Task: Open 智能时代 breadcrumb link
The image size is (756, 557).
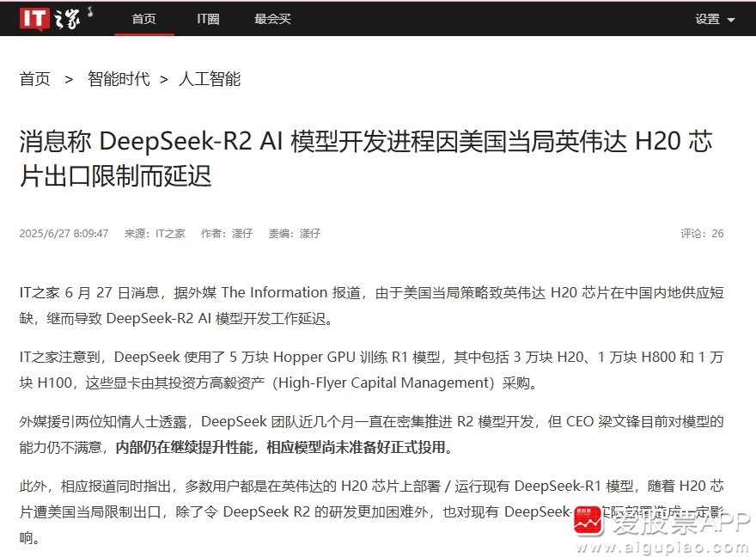Action: 119,78
